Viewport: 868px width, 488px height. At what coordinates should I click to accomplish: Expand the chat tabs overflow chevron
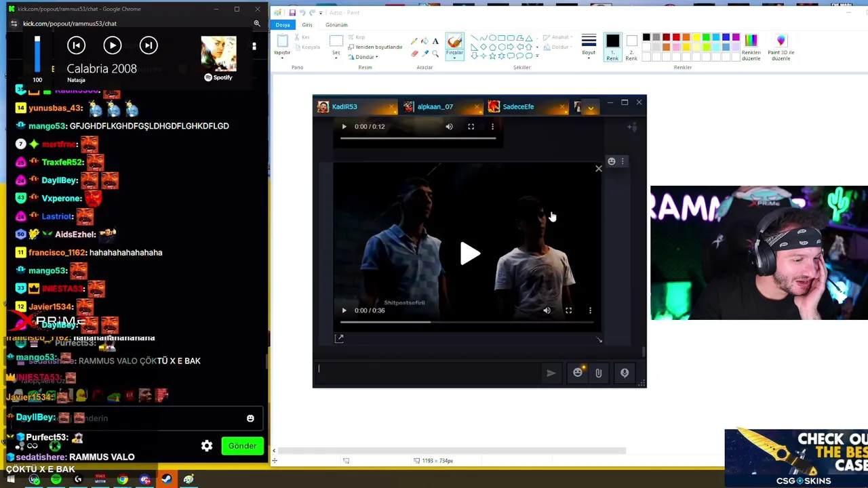[x=591, y=108]
